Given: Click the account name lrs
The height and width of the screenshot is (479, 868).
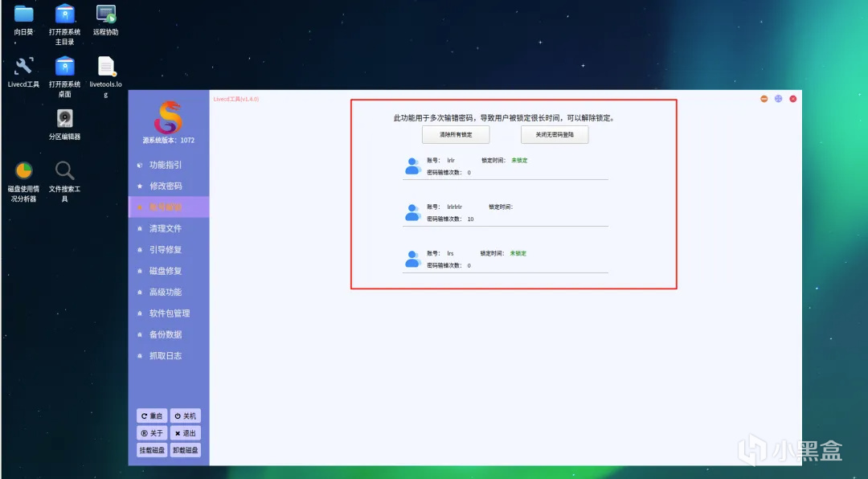Looking at the screenshot, I should (451, 254).
